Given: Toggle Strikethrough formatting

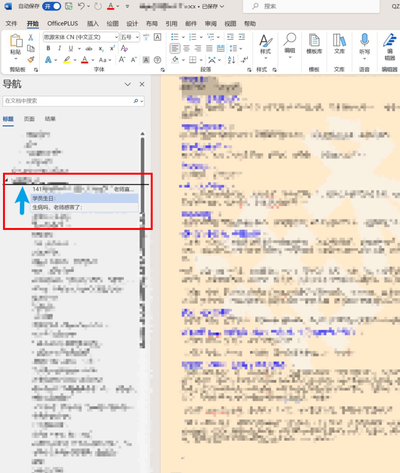Looking at the screenshot, I should [x=89, y=49].
